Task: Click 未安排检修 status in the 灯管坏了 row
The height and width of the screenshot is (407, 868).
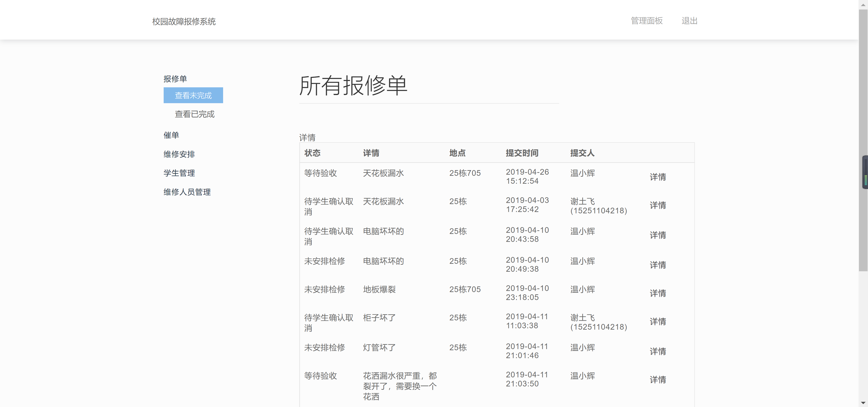Action: tap(325, 347)
